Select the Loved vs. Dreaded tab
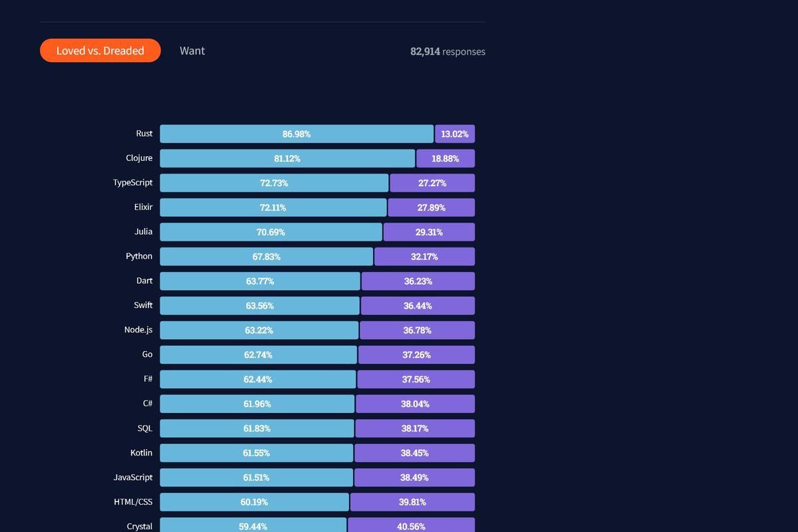This screenshot has height=532, width=798. [x=100, y=51]
